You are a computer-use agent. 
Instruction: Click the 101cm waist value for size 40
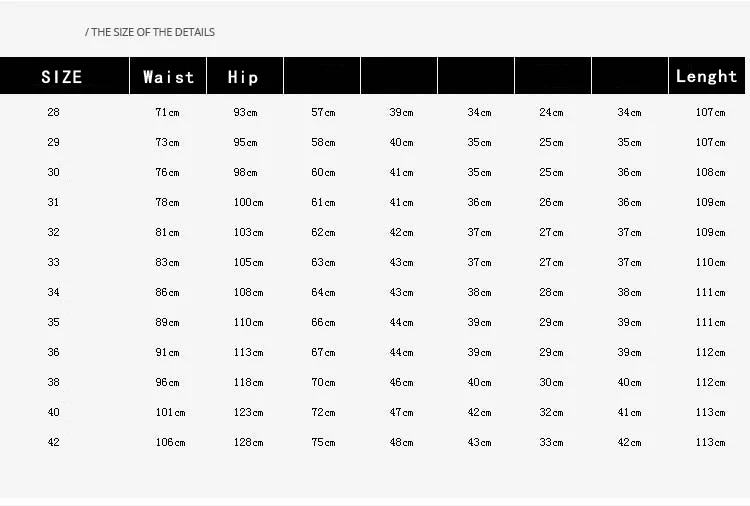170,412
